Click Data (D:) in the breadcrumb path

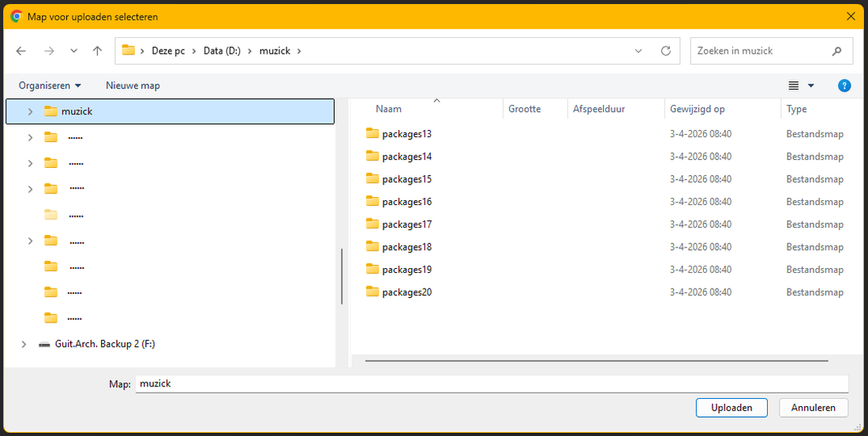click(221, 50)
